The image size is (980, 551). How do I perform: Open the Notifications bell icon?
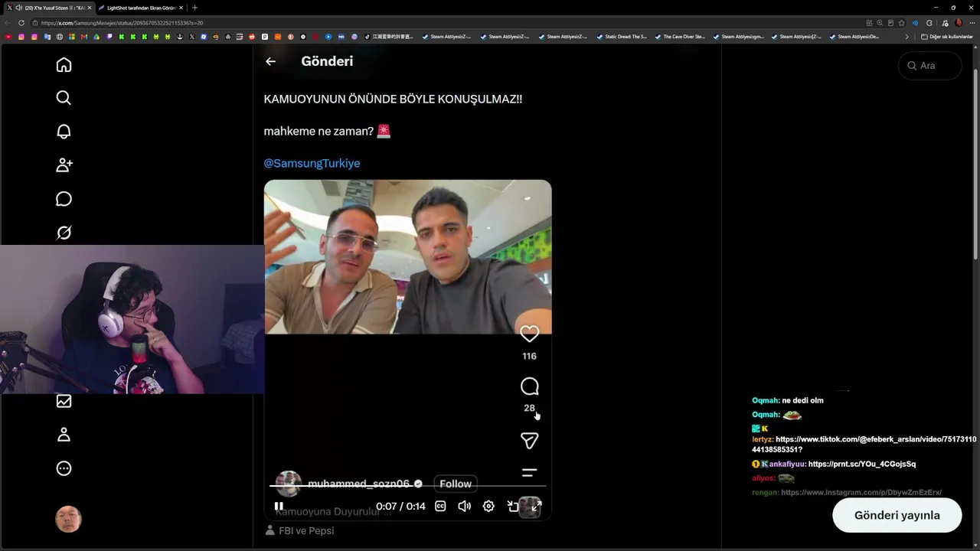(x=64, y=132)
